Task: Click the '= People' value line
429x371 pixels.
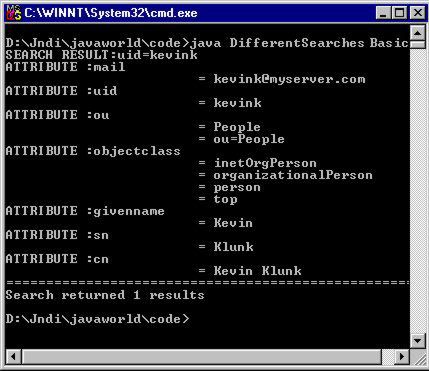Action: tap(229, 127)
